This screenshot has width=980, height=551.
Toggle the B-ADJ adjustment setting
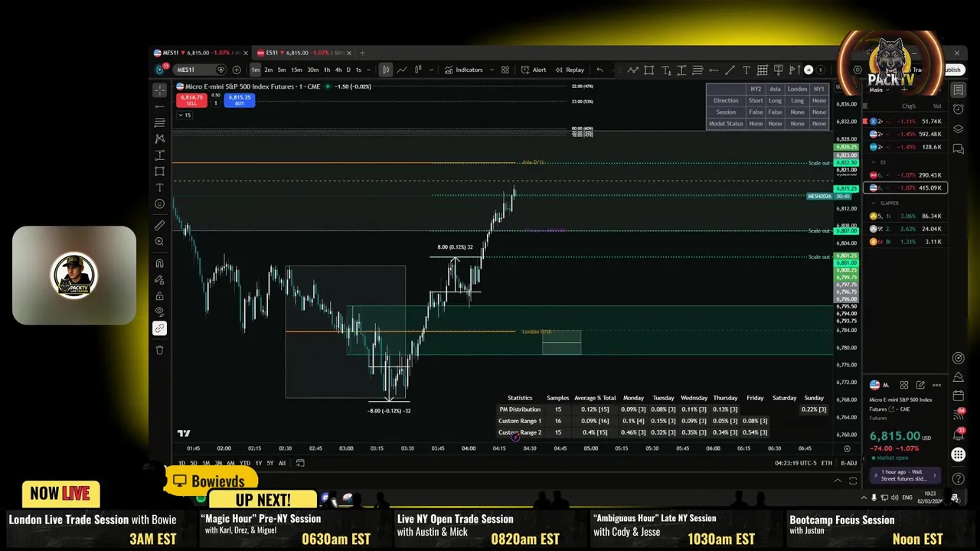click(849, 463)
